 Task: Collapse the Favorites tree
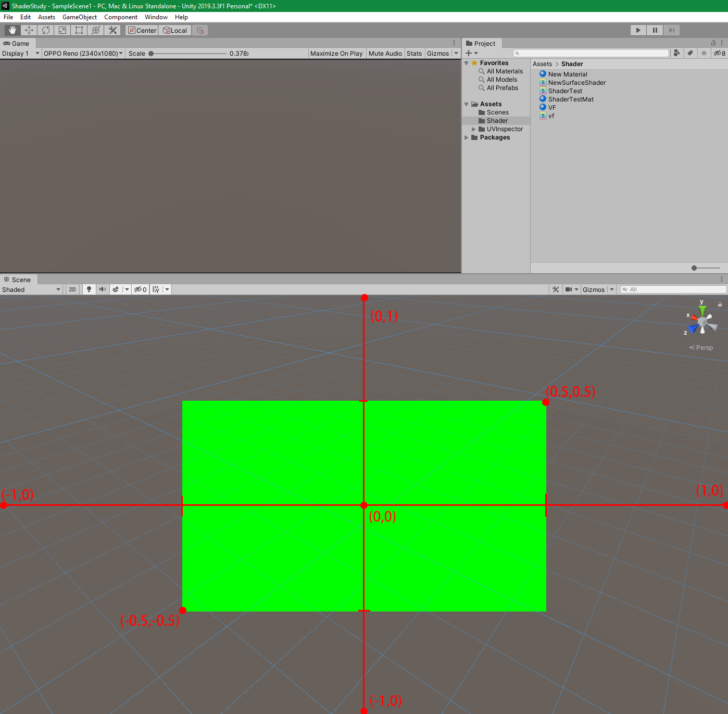[x=467, y=63]
